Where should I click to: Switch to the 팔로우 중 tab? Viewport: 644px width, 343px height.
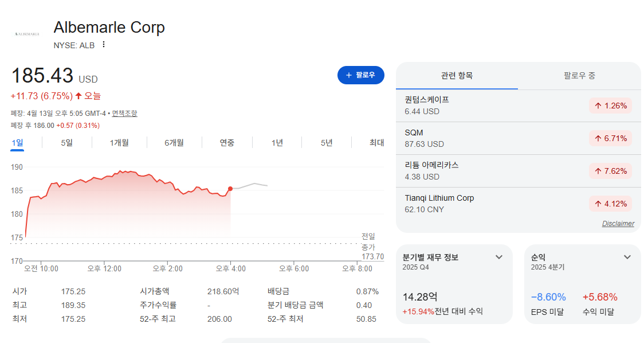(x=579, y=76)
